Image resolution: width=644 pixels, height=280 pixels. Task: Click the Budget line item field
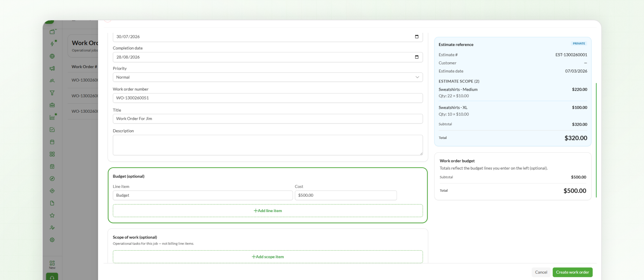(203, 195)
